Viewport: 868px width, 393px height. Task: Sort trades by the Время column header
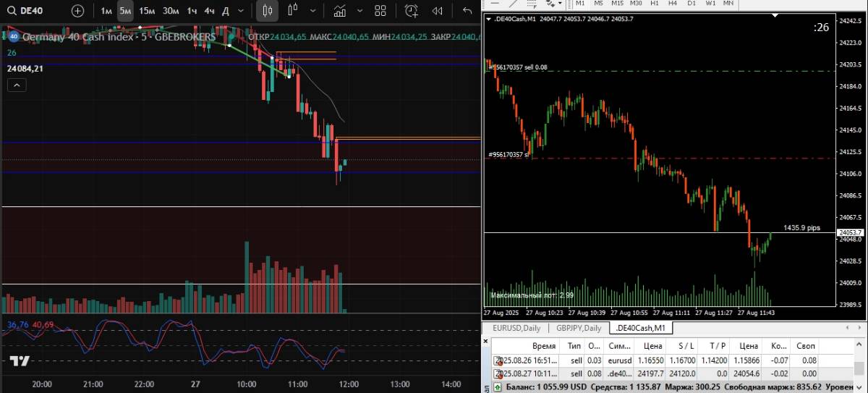(x=543, y=346)
